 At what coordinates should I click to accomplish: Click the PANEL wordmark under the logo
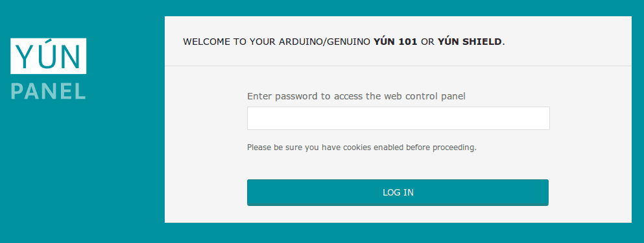click(x=49, y=91)
